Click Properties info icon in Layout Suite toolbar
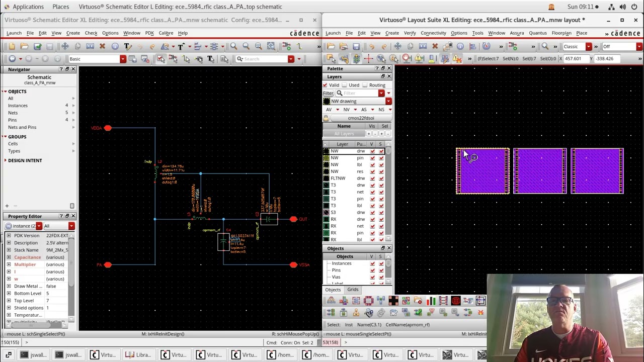 coord(460,46)
